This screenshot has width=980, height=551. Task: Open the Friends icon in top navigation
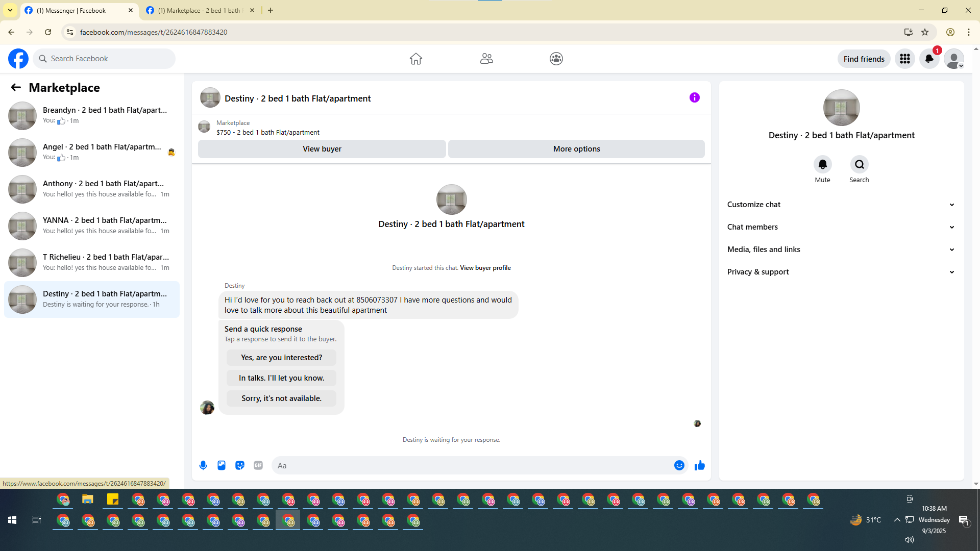click(x=486, y=59)
